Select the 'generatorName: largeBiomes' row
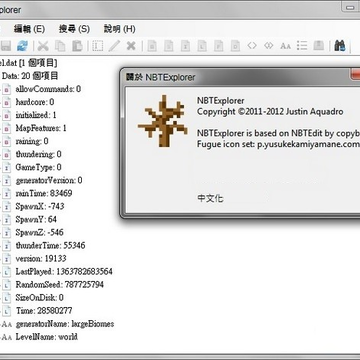 click(x=65, y=324)
